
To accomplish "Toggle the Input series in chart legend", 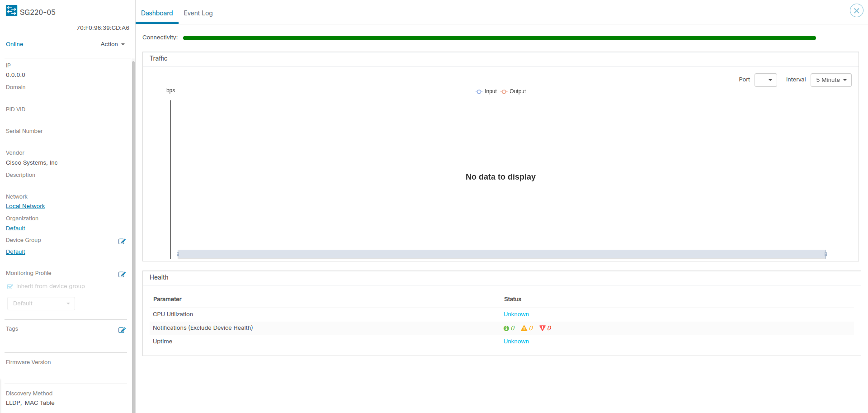I will point(486,91).
